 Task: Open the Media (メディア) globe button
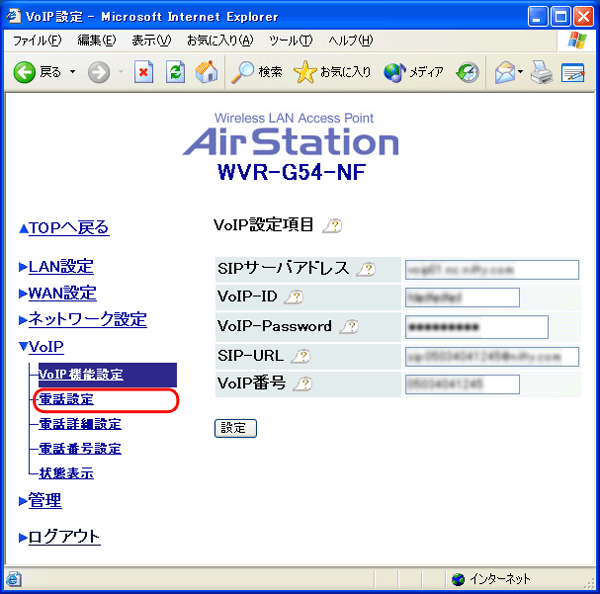[414, 72]
